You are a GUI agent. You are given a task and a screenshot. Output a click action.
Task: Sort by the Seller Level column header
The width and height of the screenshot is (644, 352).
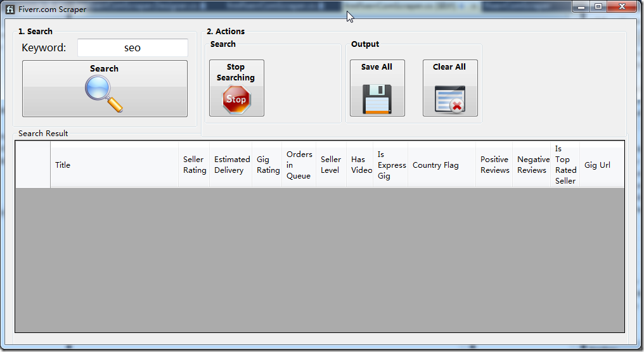[x=332, y=165]
